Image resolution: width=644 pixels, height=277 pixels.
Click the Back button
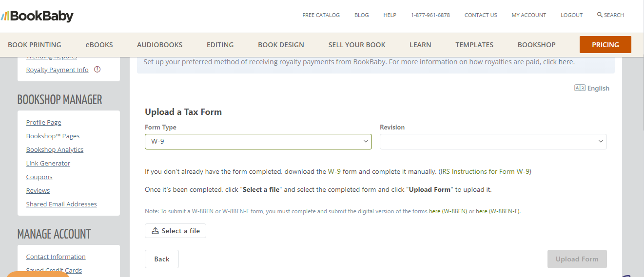tap(162, 259)
